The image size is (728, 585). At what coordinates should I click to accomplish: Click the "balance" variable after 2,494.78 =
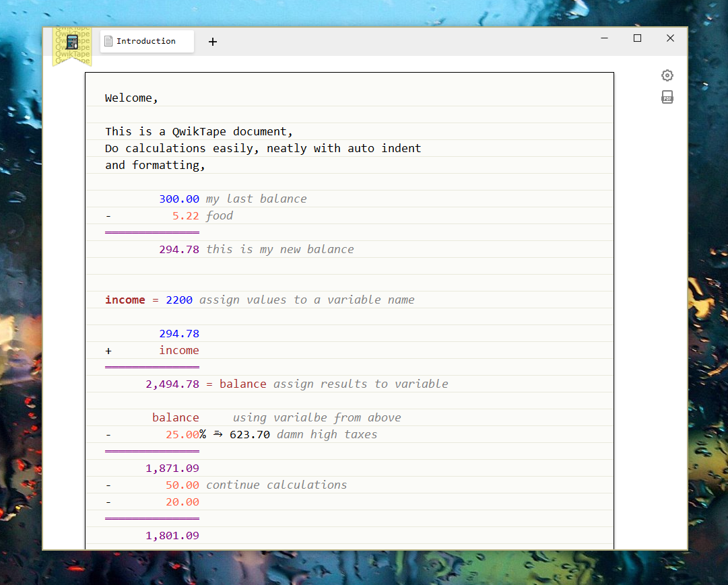243,384
